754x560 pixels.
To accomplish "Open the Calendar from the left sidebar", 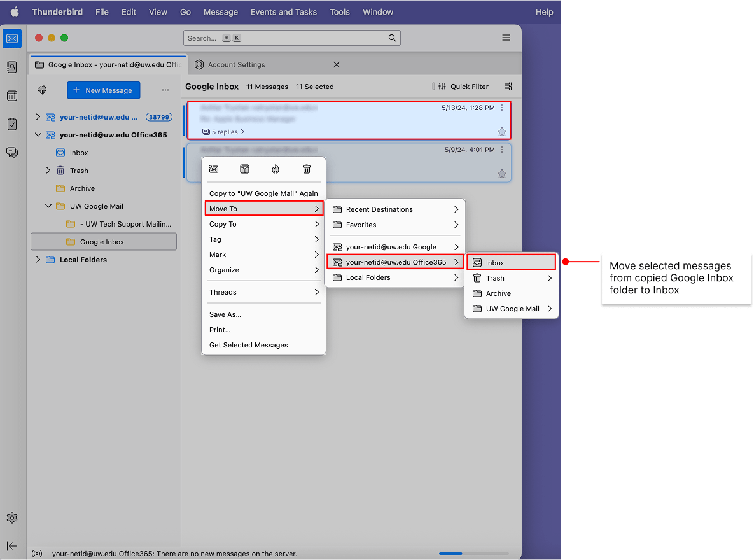I will click(11, 95).
